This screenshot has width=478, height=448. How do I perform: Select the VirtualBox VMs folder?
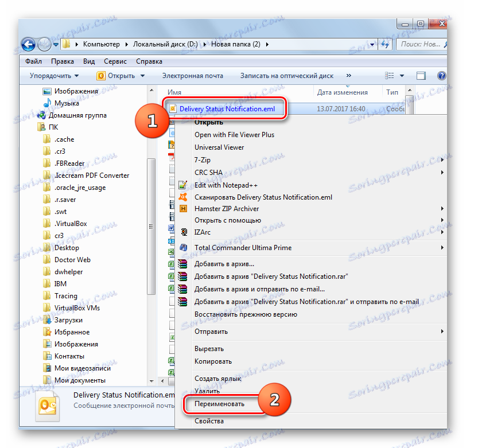(x=77, y=308)
